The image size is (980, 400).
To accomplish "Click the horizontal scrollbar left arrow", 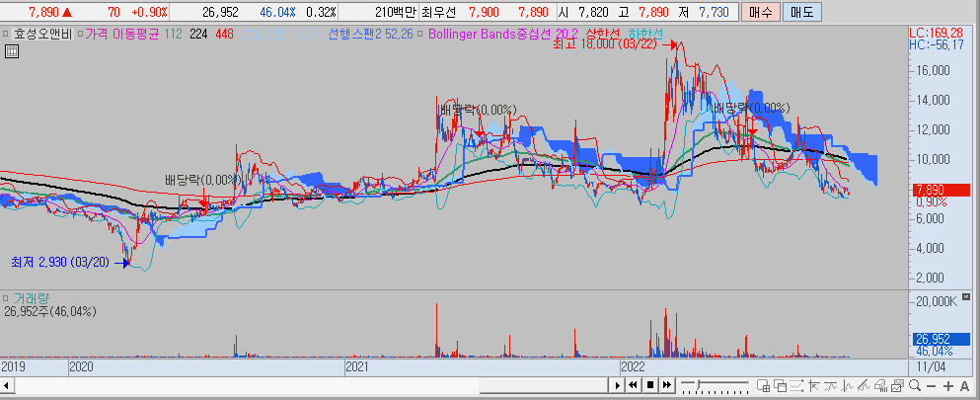I will (x=8, y=385).
